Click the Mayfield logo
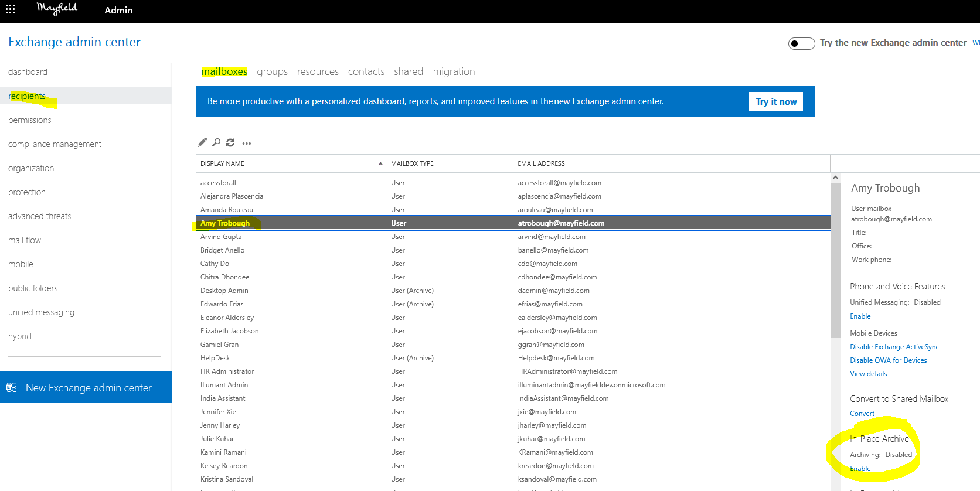Viewport: 980px width, 491px height. click(x=57, y=9)
